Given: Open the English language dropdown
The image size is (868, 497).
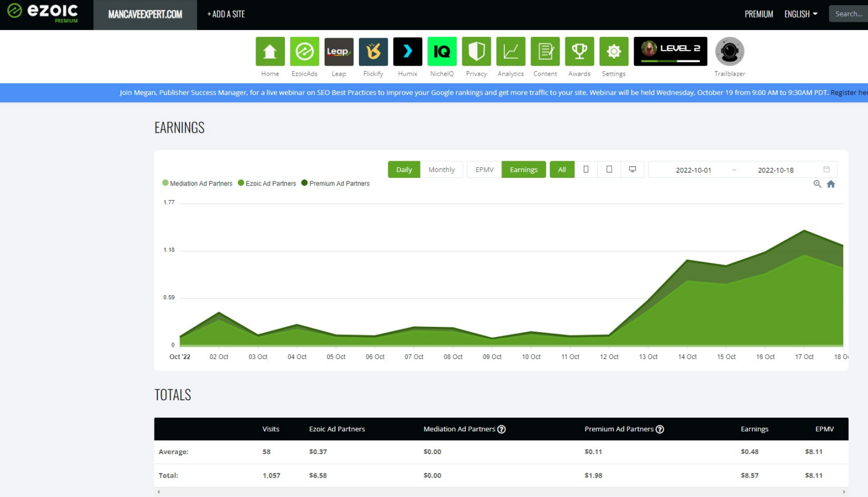Looking at the screenshot, I should (801, 14).
